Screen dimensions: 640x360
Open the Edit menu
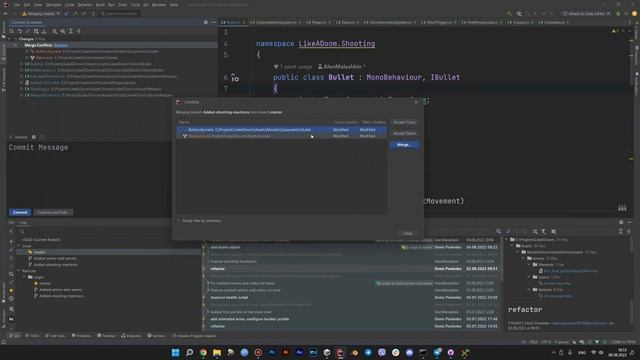click(x=27, y=5)
